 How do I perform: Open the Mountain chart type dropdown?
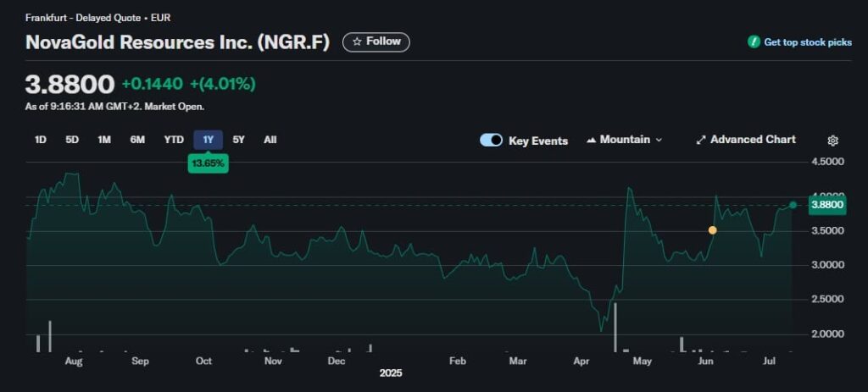coord(624,140)
